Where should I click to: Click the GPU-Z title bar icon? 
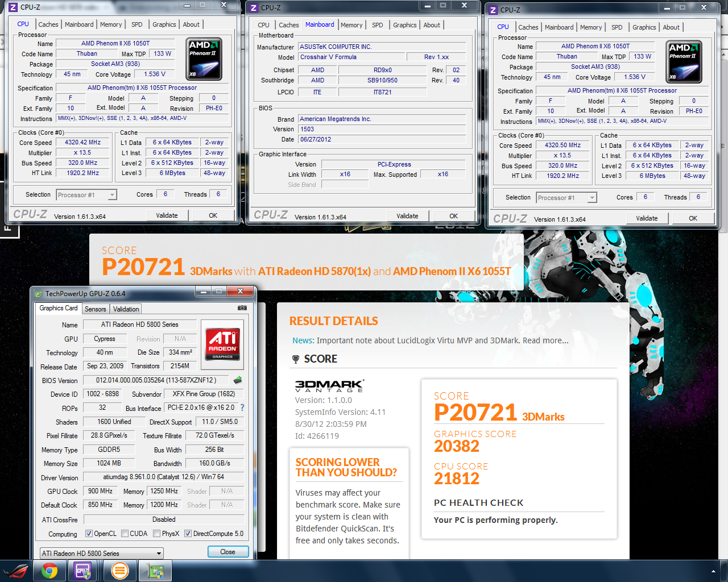pos(38,294)
